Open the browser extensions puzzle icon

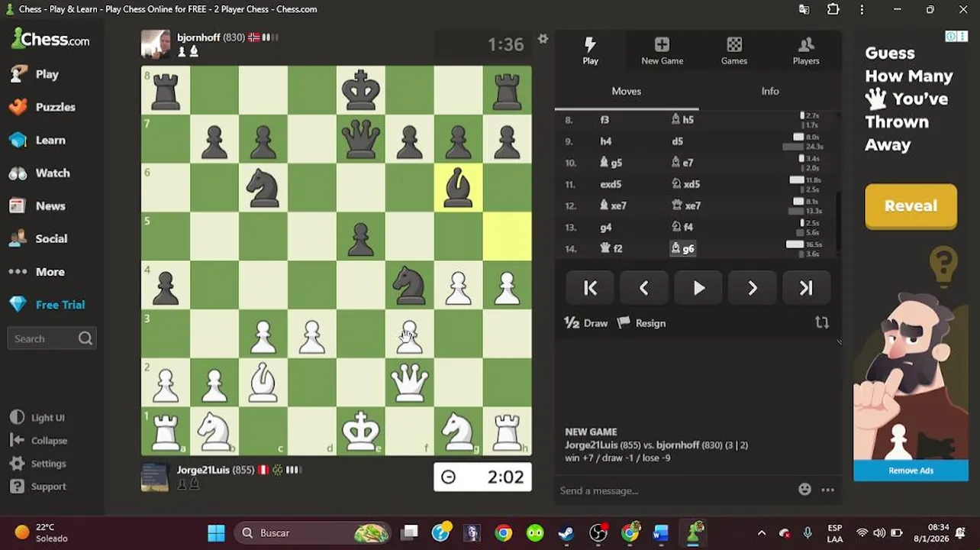pos(833,9)
